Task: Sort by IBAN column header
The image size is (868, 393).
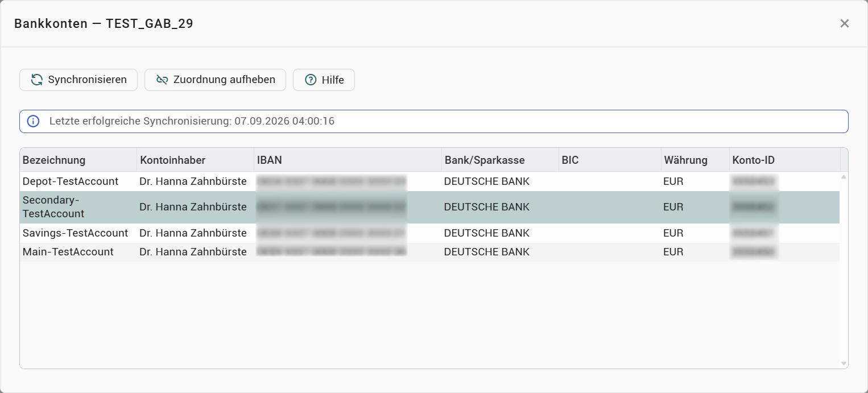Action: click(348, 160)
